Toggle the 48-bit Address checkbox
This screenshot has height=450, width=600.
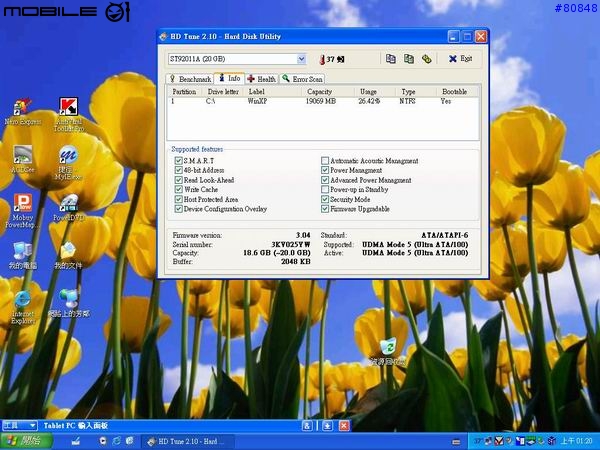[x=178, y=170]
